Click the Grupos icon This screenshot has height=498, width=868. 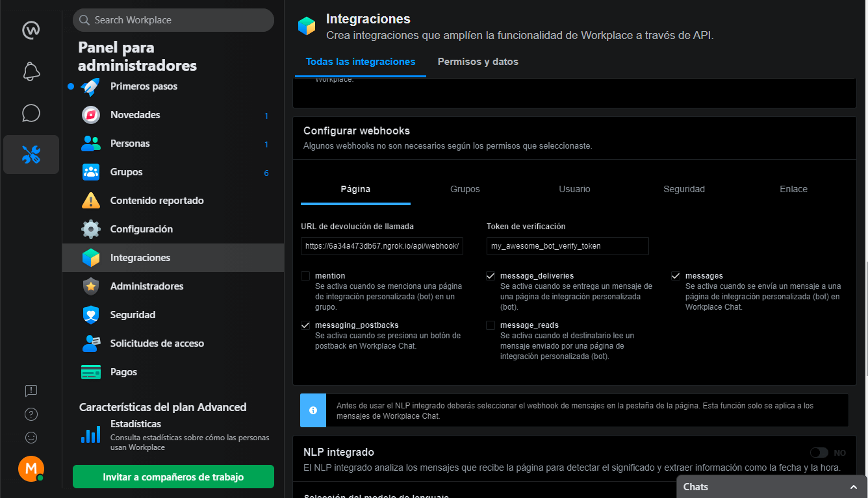click(91, 172)
